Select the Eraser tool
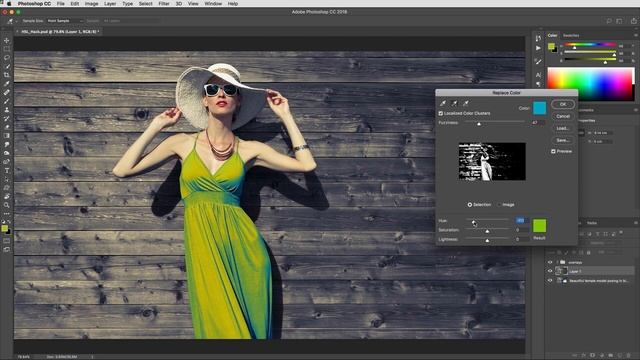 click(7, 127)
